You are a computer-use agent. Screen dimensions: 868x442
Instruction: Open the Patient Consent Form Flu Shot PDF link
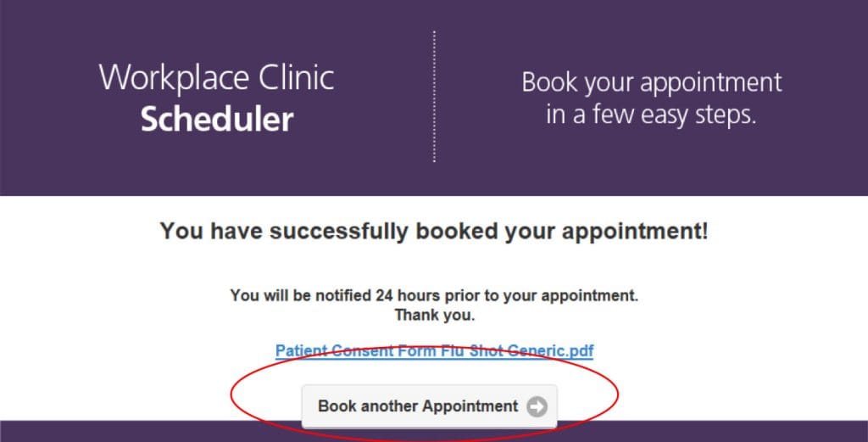[x=434, y=350]
